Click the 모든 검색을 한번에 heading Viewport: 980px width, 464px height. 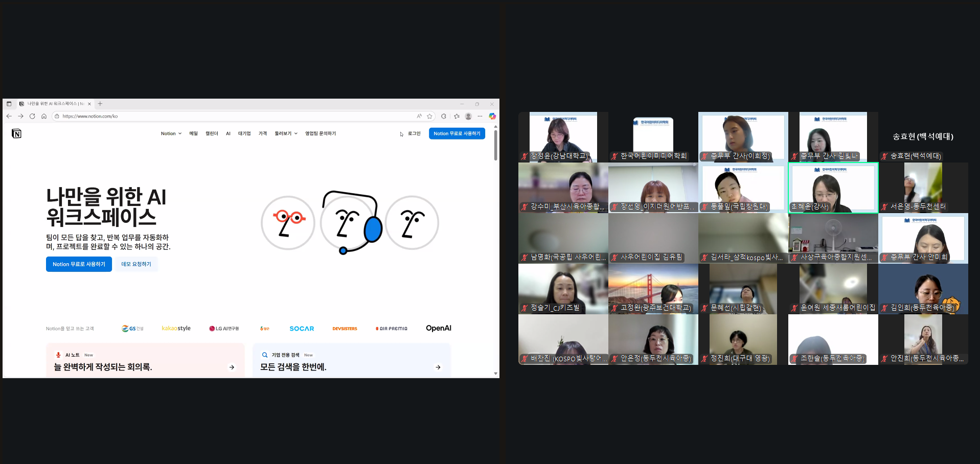[293, 367]
